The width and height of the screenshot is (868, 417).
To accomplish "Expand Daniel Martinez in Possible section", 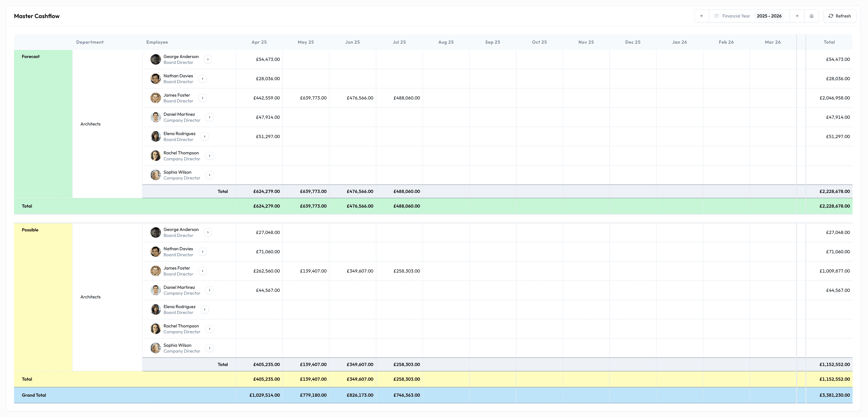I will click(x=210, y=290).
